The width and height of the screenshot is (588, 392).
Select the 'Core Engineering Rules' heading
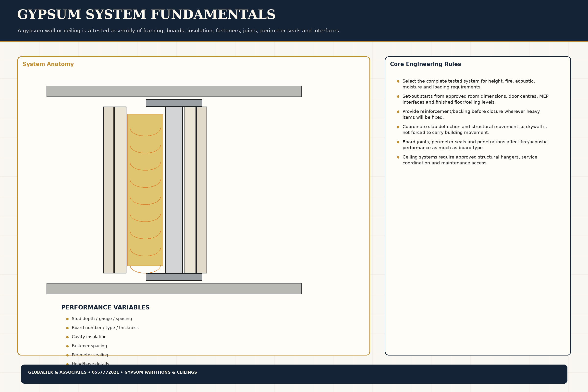(x=425, y=64)
